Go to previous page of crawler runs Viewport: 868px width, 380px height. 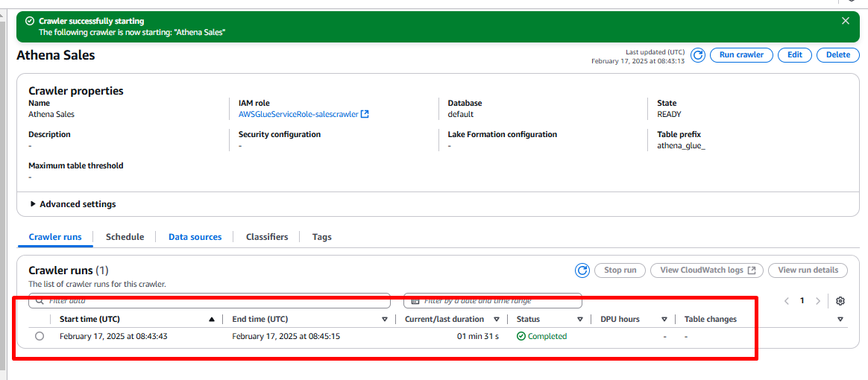point(787,301)
